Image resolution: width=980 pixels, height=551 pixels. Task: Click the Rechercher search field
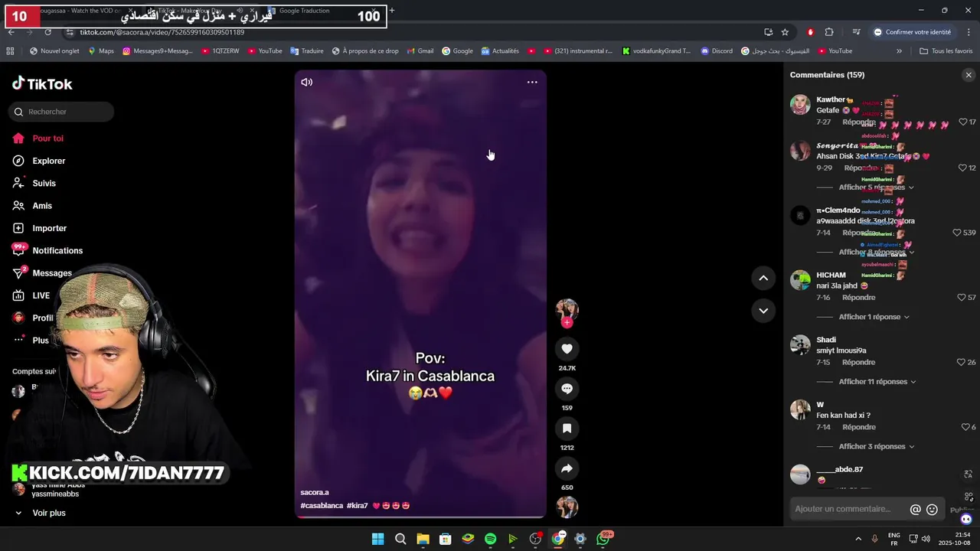[x=61, y=112]
